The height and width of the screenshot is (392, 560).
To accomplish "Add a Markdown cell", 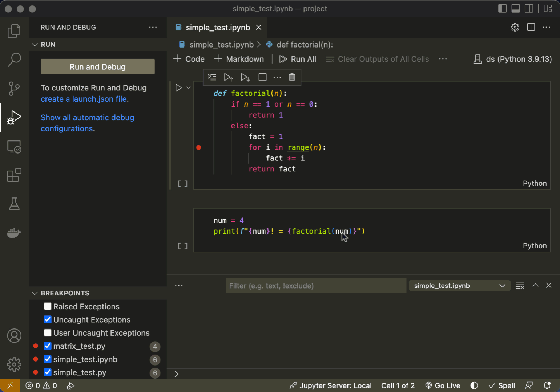I will (239, 59).
